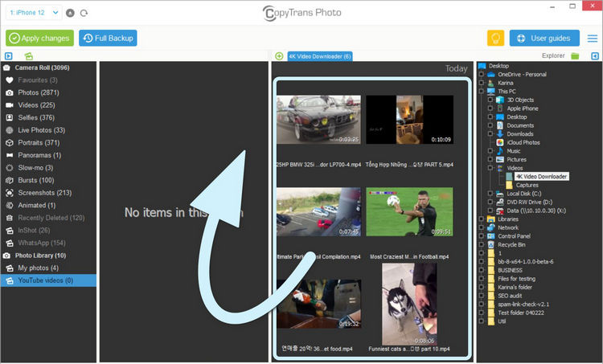Click the green Explorer folder icon
603x364 pixels.
[575, 55]
